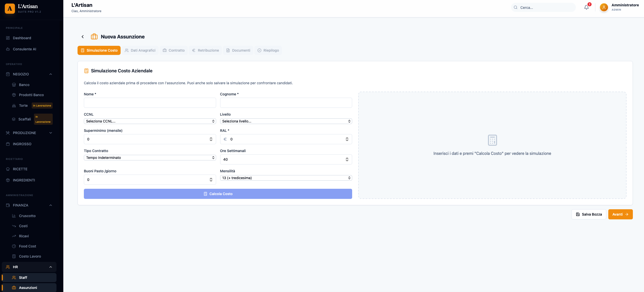Expand the PRODUZIONE sidebar section

pyautogui.click(x=51, y=133)
